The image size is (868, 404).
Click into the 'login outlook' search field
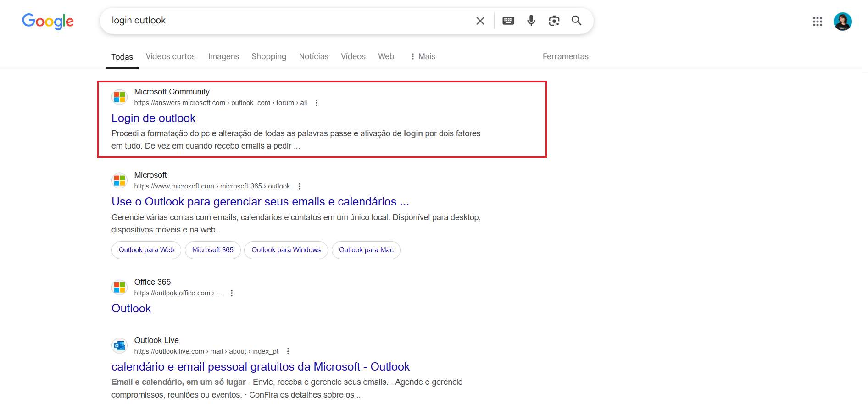point(289,21)
